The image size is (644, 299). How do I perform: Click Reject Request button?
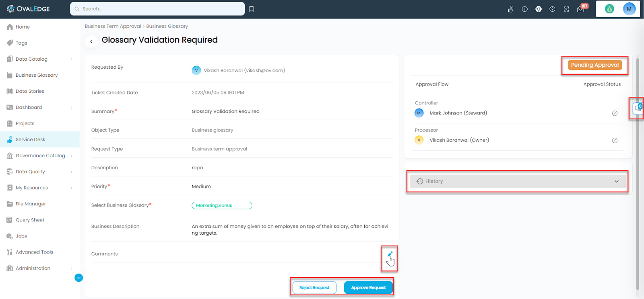(x=314, y=288)
